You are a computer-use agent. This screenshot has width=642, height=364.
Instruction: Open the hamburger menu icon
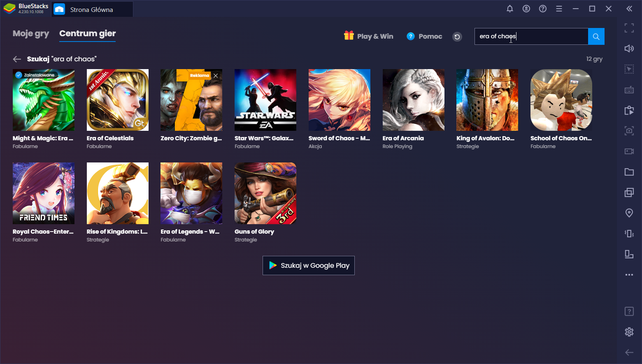click(559, 9)
